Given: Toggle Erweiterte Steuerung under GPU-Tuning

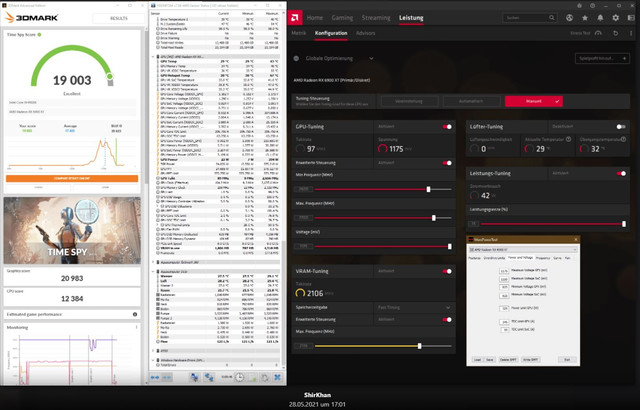Looking at the screenshot, I should click(447, 163).
